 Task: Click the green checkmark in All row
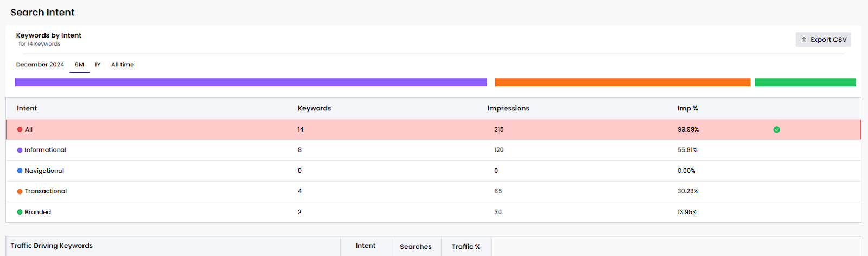pyautogui.click(x=776, y=129)
